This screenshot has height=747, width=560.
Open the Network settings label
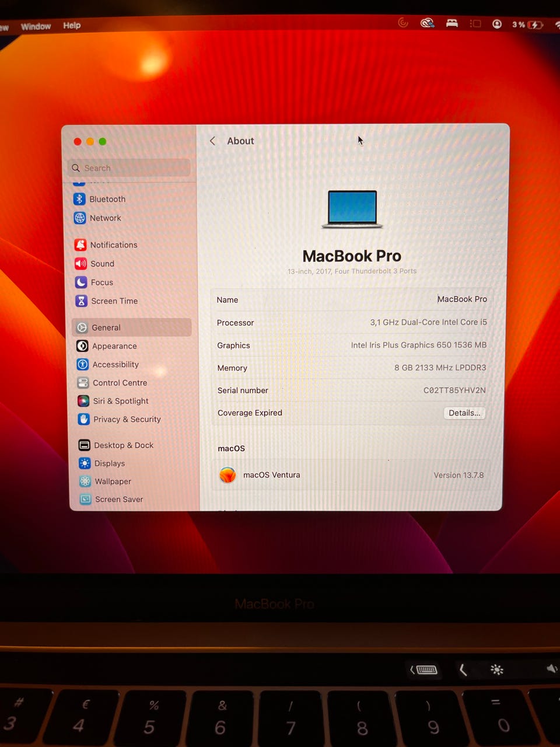pos(106,218)
